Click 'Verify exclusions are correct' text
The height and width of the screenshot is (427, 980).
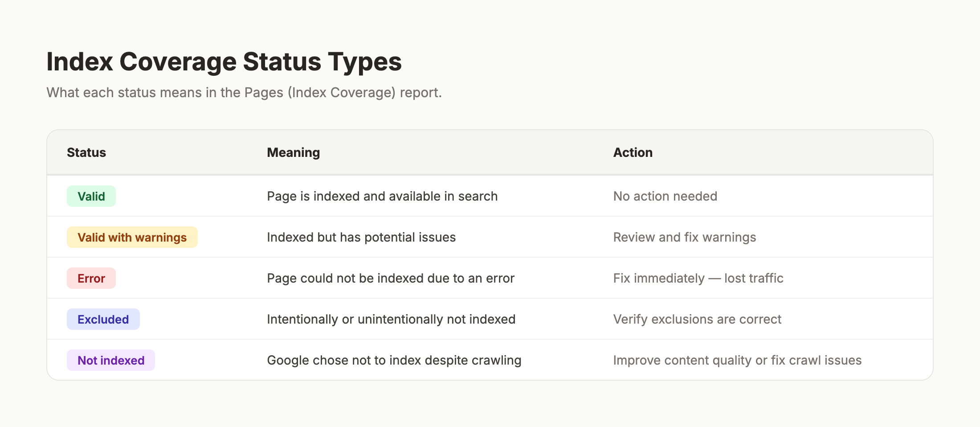click(697, 319)
